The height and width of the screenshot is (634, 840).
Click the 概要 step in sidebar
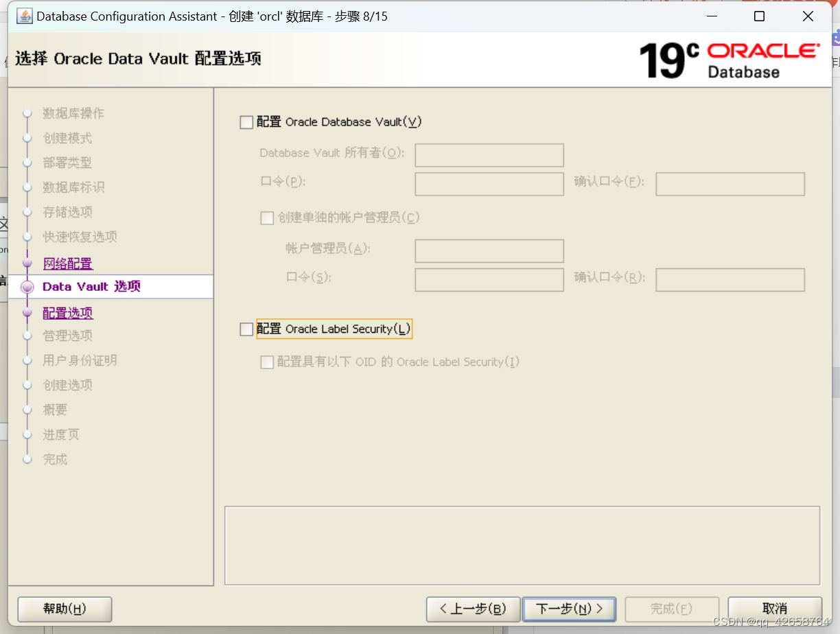55,410
